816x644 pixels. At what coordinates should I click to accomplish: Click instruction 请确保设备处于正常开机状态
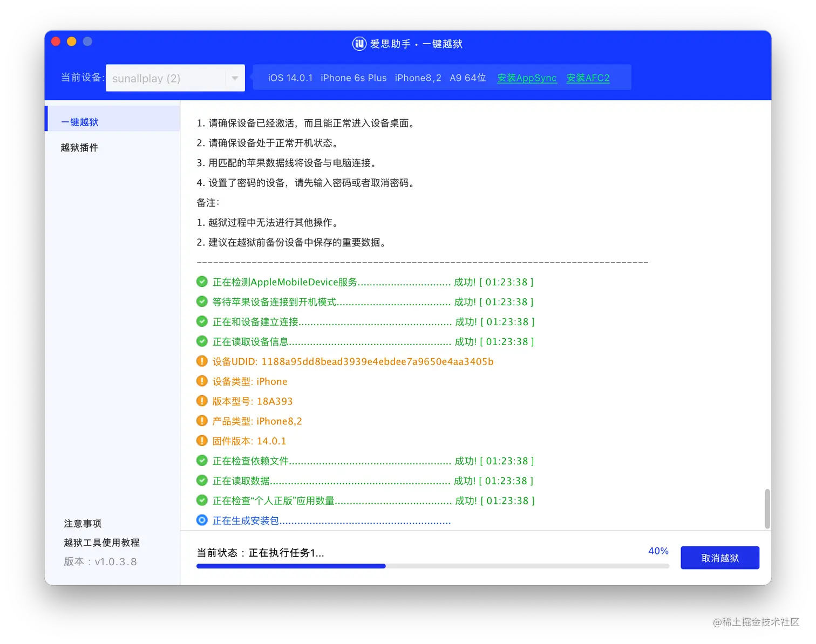(x=268, y=143)
